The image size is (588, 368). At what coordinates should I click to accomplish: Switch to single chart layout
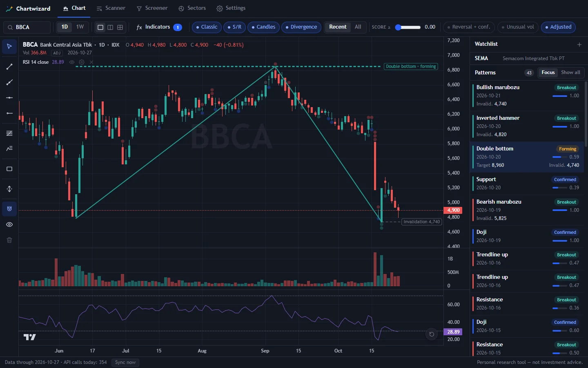click(x=100, y=27)
